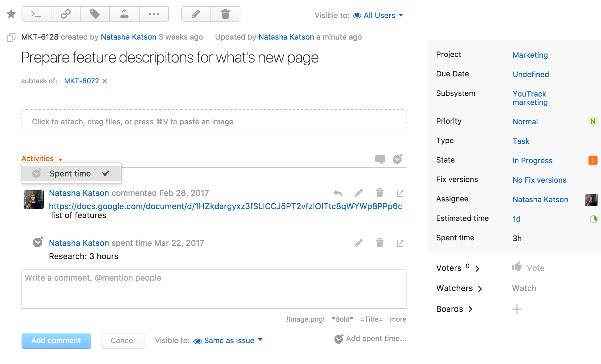
Task: Click the issue title text
Action: (170, 58)
